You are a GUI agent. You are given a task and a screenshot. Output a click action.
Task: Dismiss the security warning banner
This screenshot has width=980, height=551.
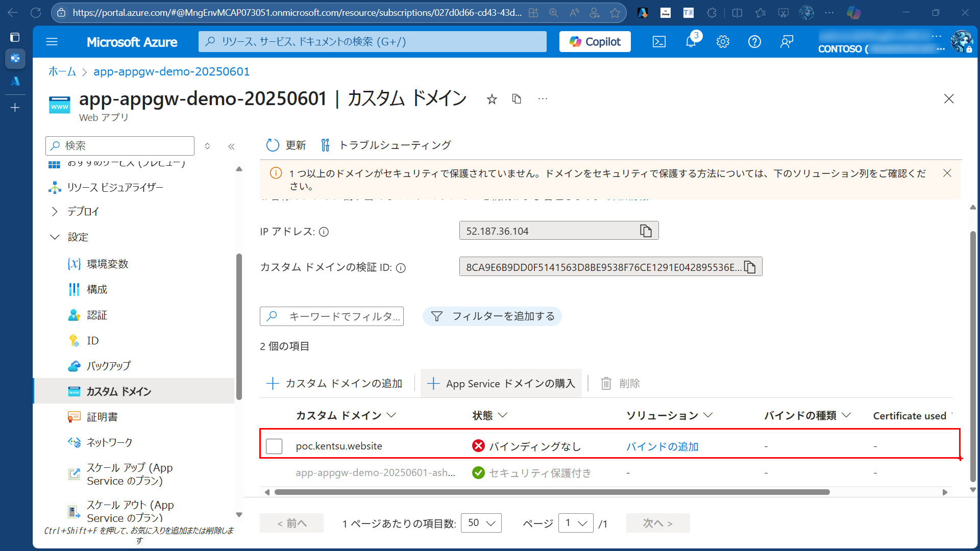(947, 173)
